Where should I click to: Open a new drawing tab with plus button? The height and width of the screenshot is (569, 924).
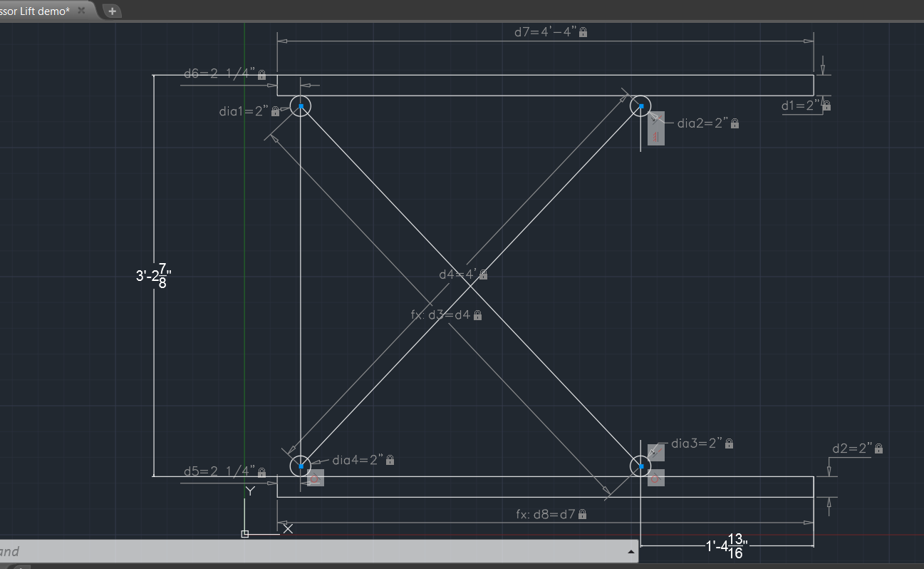pyautogui.click(x=113, y=11)
